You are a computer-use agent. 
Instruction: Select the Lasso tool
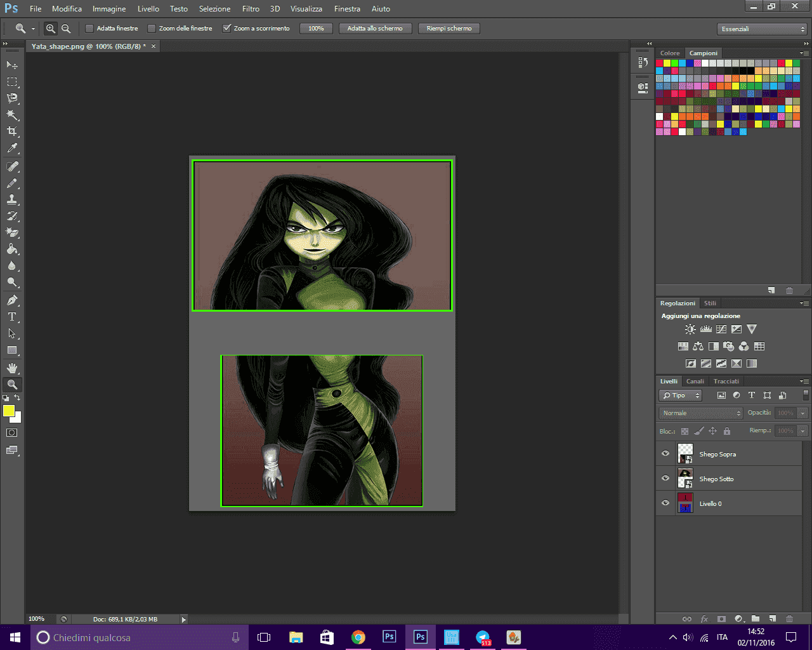click(x=12, y=98)
